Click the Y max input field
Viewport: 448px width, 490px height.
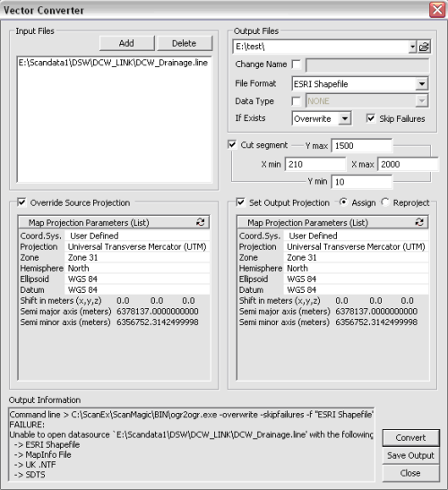362,146
